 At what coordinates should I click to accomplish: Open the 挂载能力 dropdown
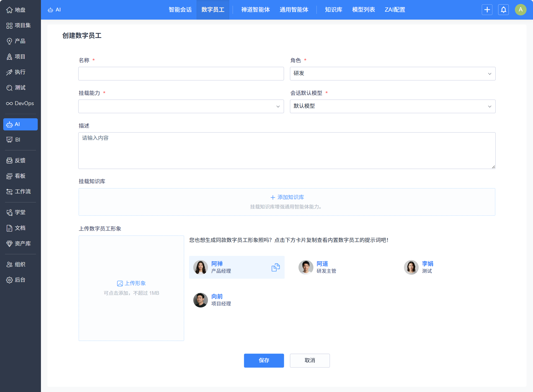181,106
